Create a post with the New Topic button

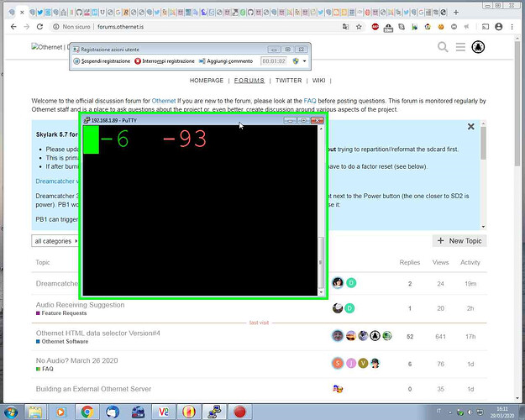459,241
